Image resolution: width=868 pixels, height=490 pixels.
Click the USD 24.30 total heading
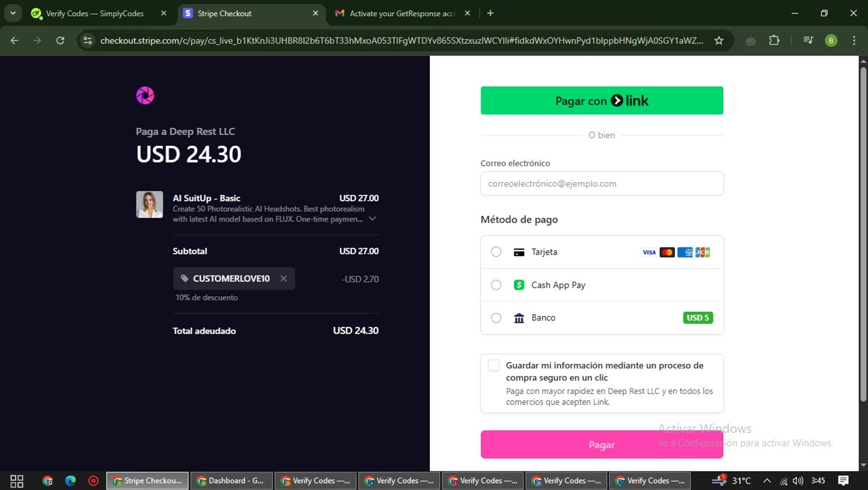point(189,154)
